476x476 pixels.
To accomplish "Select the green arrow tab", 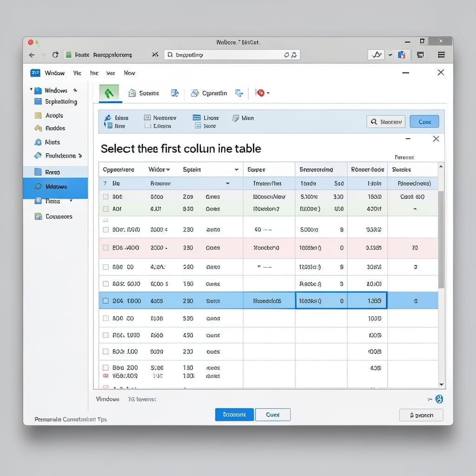I will [109, 93].
